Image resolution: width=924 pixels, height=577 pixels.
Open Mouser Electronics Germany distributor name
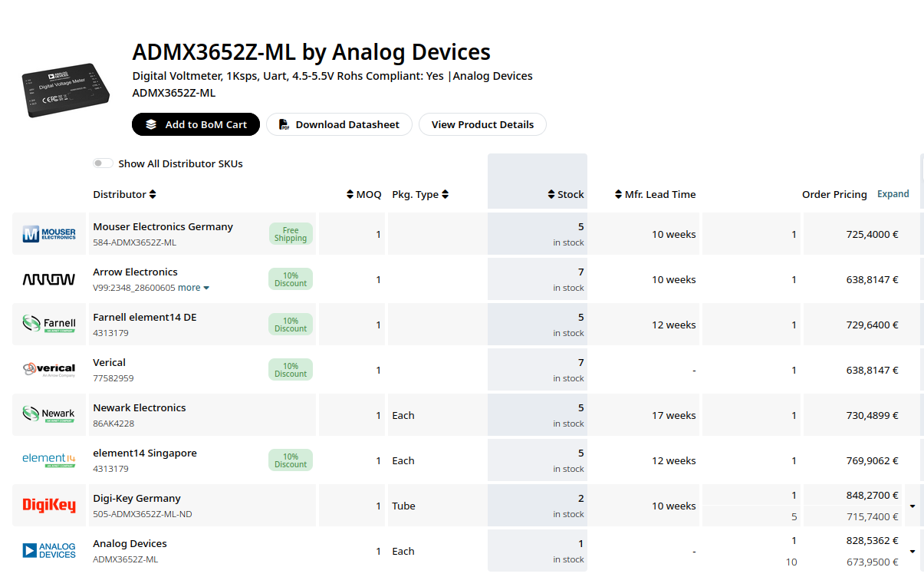pyautogui.click(x=163, y=226)
